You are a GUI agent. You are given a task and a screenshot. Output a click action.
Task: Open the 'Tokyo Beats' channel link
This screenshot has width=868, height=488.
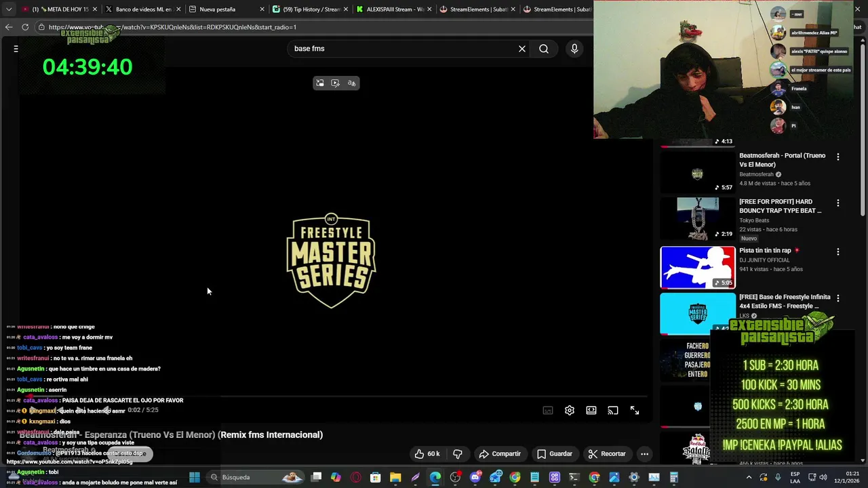pos(754,220)
